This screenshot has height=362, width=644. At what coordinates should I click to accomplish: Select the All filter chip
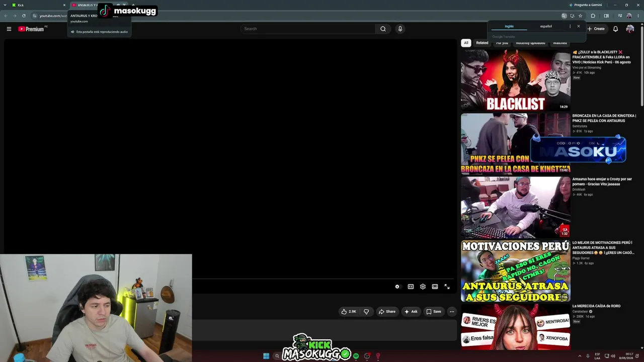(x=466, y=43)
